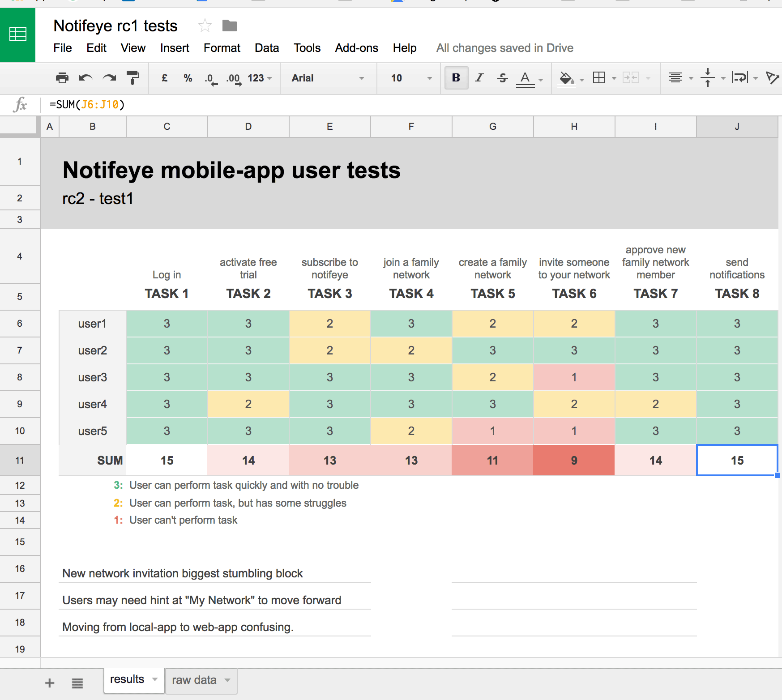The width and height of the screenshot is (782, 700).
Task: Click the user3 row label
Action: (93, 377)
